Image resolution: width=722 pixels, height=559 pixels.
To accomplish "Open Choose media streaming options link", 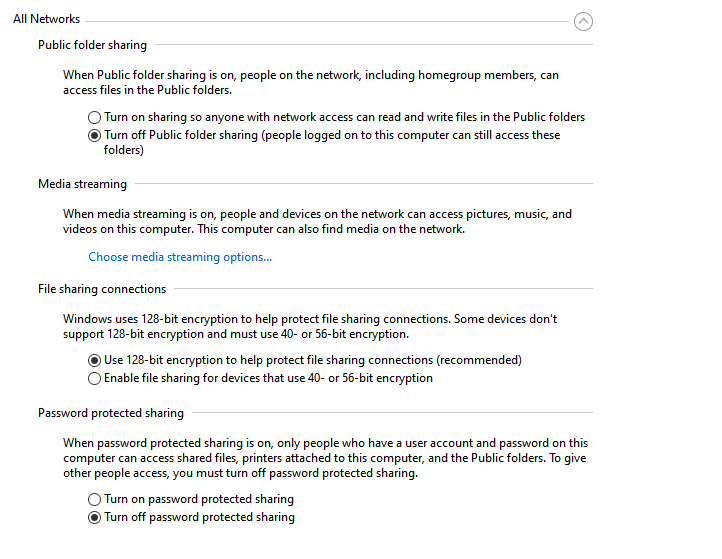I will pos(180,257).
